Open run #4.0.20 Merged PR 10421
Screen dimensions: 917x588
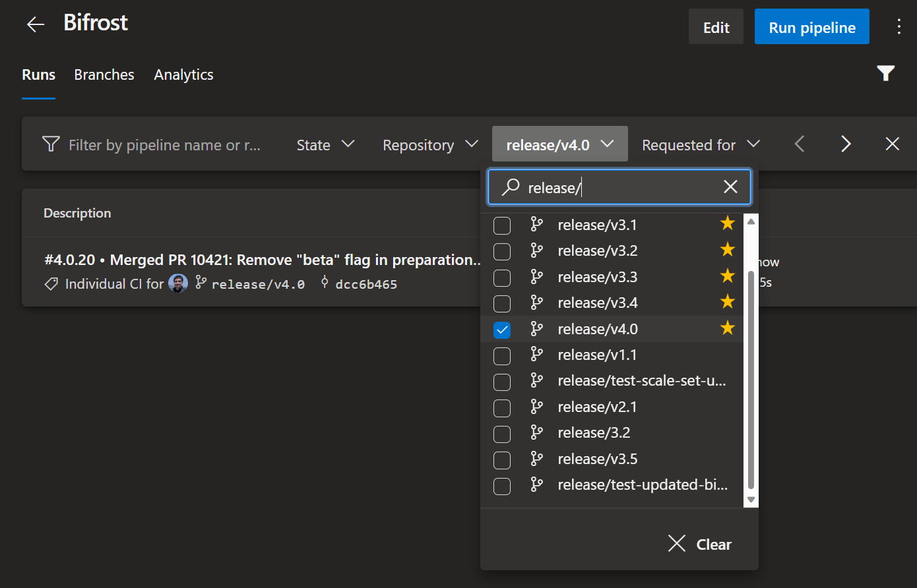[263, 260]
